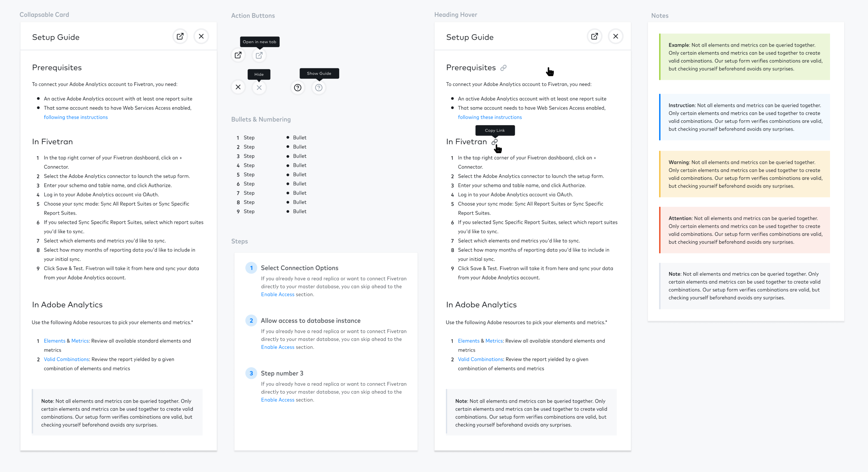
Task: Click Enable Access link under Select Connection Options
Action: tap(278, 294)
